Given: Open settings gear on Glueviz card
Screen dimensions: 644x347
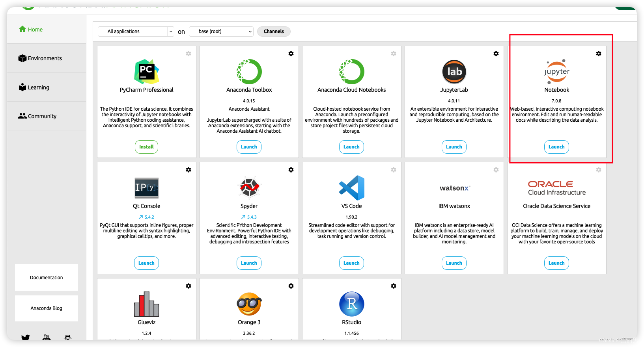Looking at the screenshot, I should pyautogui.click(x=189, y=286).
